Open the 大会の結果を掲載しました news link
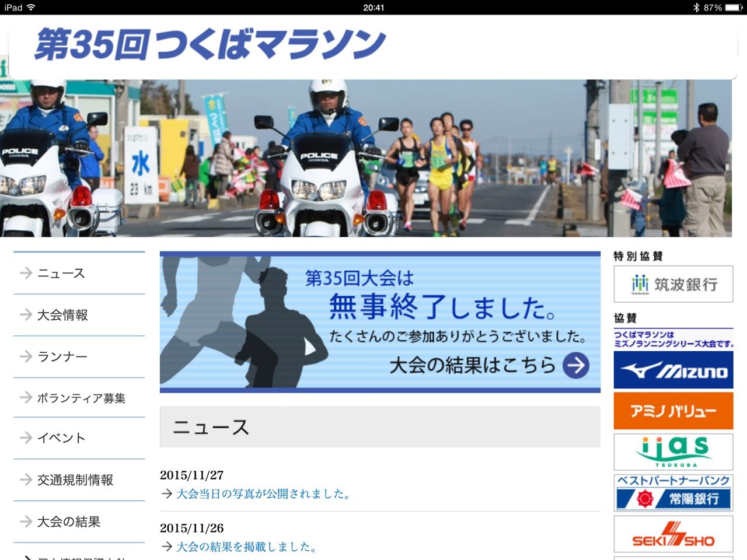This screenshot has height=560, width=747. (x=245, y=547)
